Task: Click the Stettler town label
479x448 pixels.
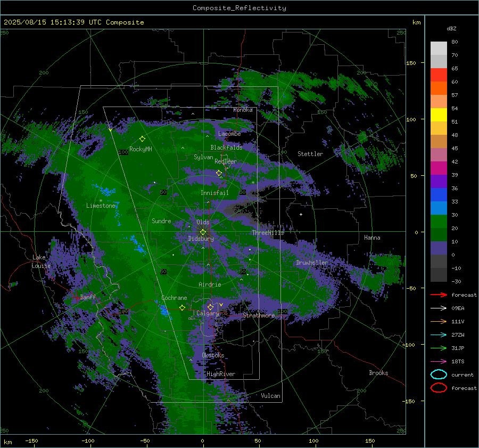Action: 310,154
